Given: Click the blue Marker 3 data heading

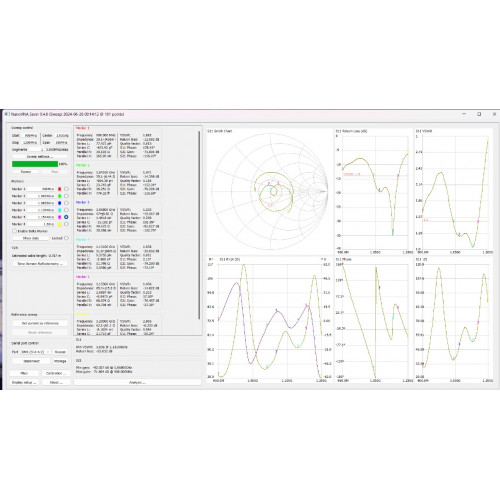Looking at the screenshot, I should point(83,202).
